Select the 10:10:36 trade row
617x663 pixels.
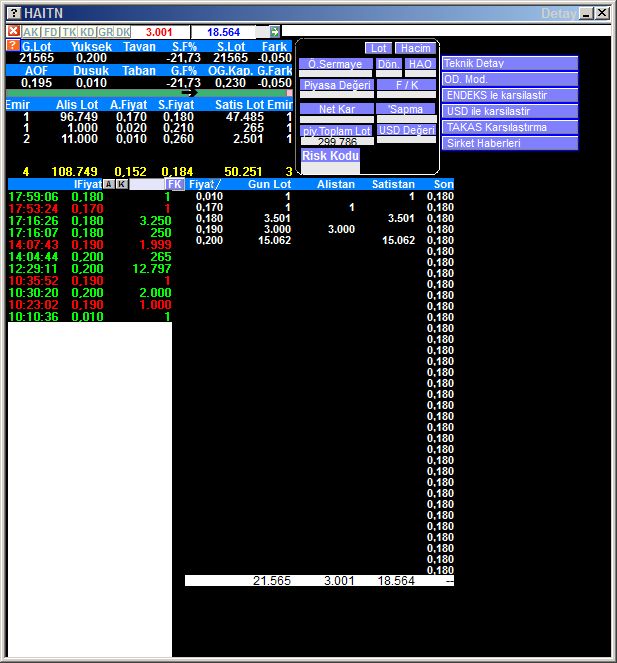tap(90, 316)
